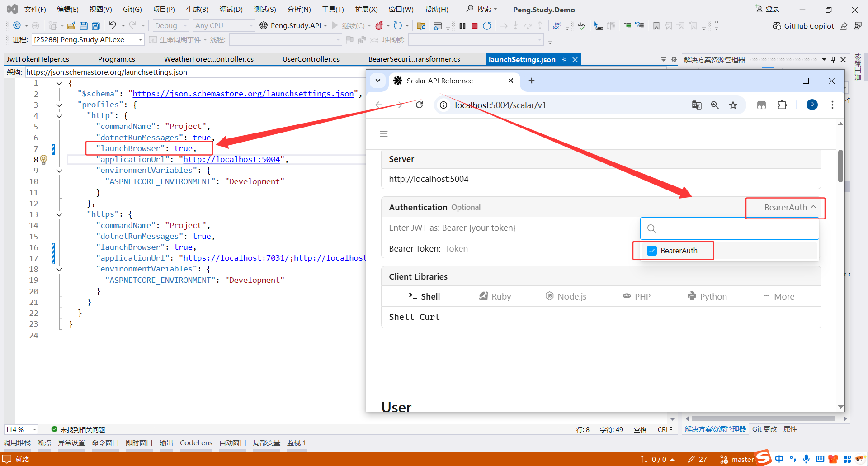Select the Node.js client library

pyautogui.click(x=566, y=296)
